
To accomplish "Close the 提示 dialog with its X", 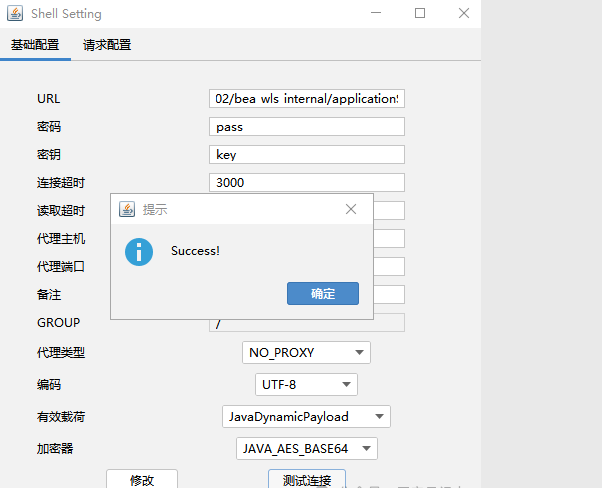I will [x=351, y=209].
